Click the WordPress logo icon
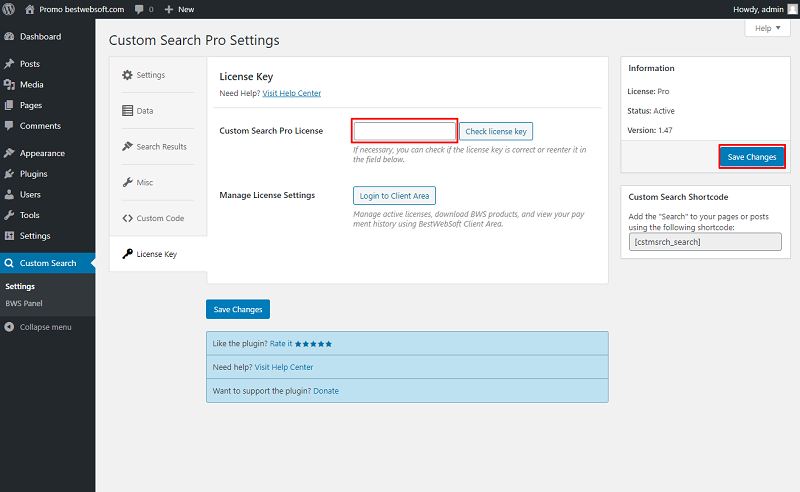 click(9, 9)
